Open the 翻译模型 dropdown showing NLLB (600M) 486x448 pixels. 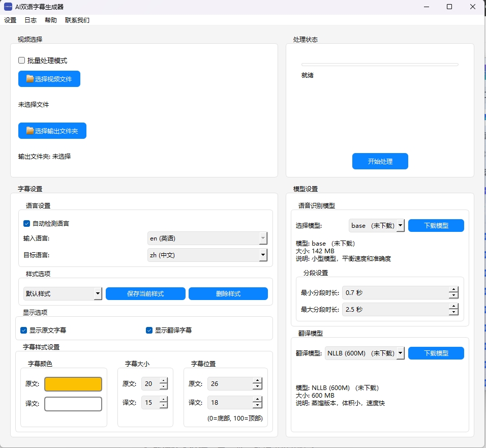pyautogui.click(x=364, y=353)
